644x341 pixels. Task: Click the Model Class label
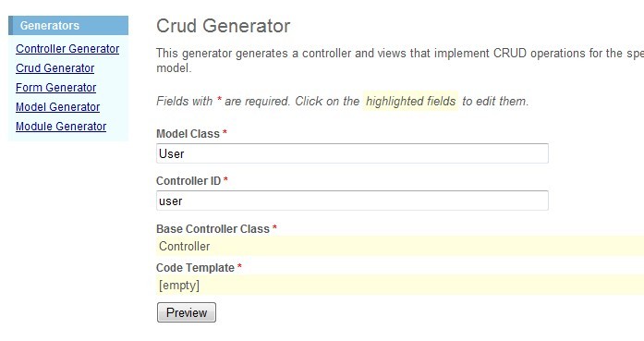(x=188, y=133)
